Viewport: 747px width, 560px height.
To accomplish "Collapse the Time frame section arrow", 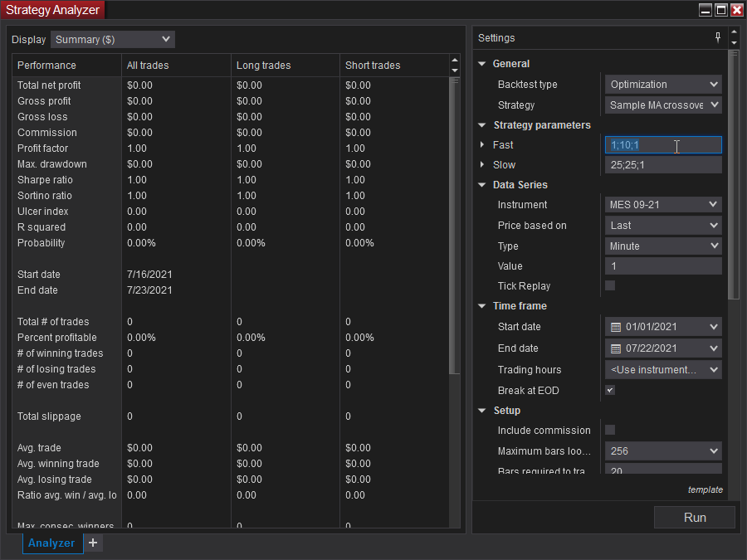I will (x=482, y=306).
